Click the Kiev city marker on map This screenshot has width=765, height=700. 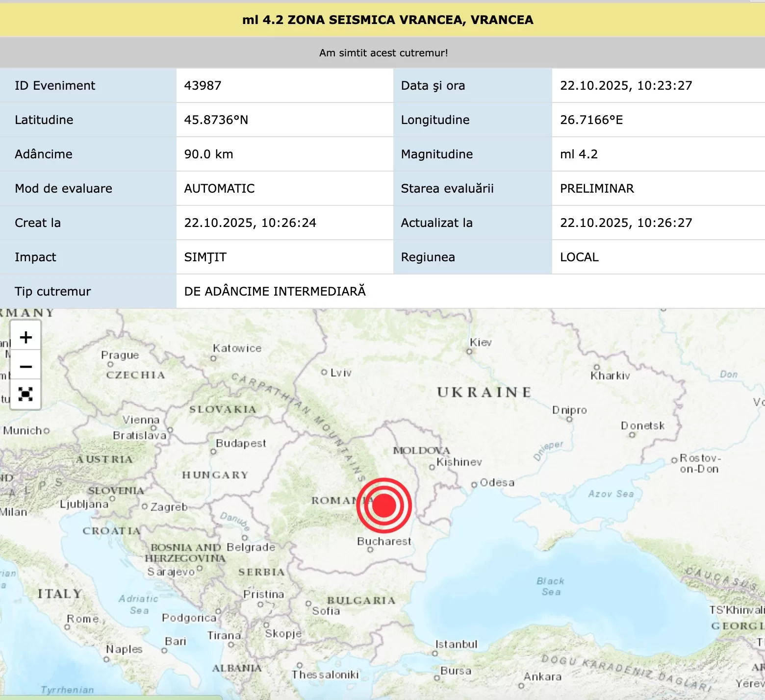(469, 351)
